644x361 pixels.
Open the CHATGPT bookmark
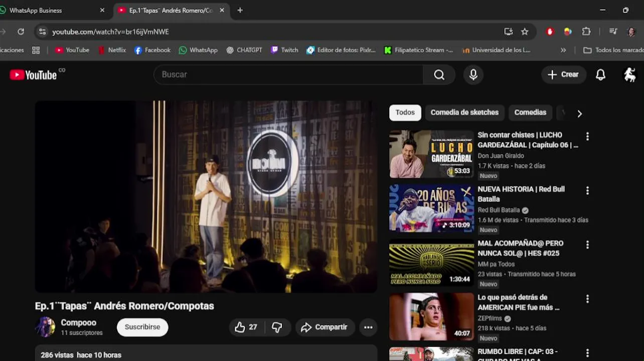[x=244, y=50]
